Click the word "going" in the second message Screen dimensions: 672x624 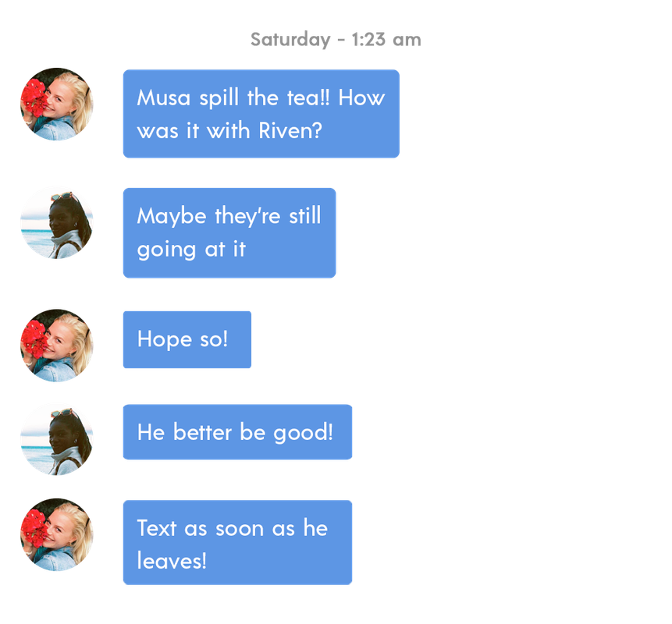tap(166, 250)
